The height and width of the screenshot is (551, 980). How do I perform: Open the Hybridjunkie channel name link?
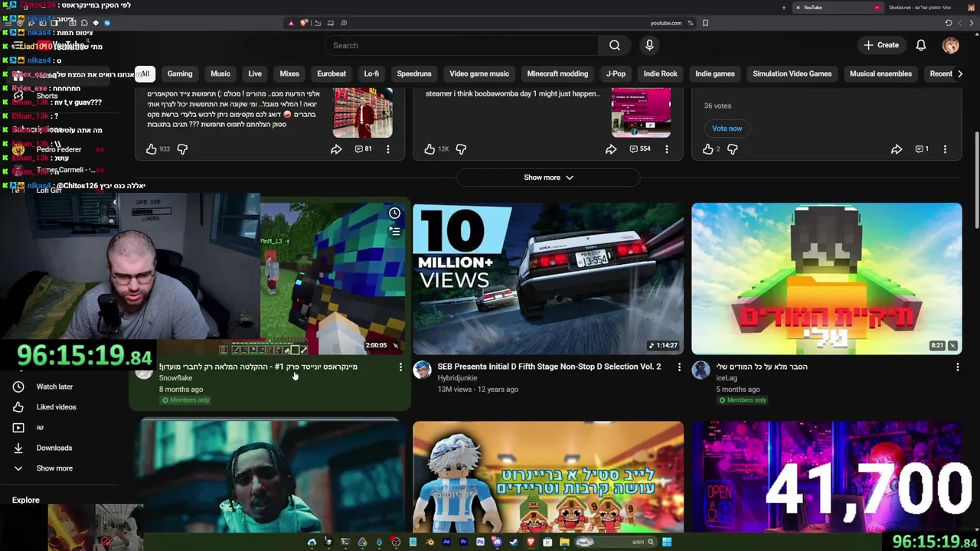(457, 378)
